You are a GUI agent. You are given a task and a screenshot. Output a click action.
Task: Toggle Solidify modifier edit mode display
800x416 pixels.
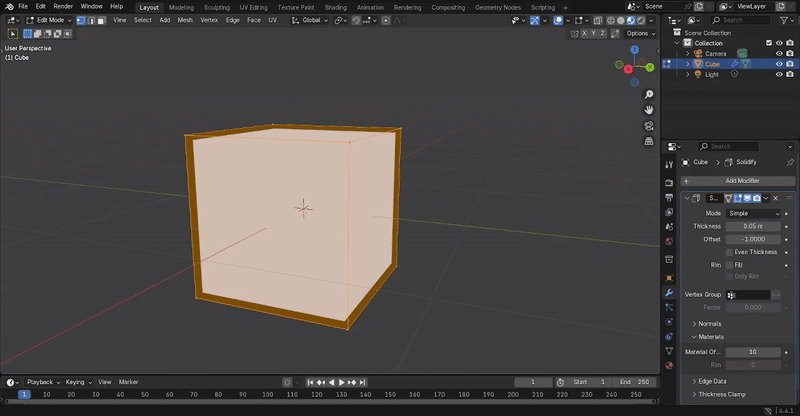(738, 198)
